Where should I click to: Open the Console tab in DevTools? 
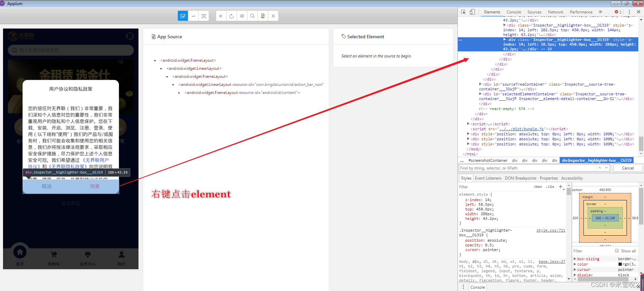pyautogui.click(x=514, y=12)
